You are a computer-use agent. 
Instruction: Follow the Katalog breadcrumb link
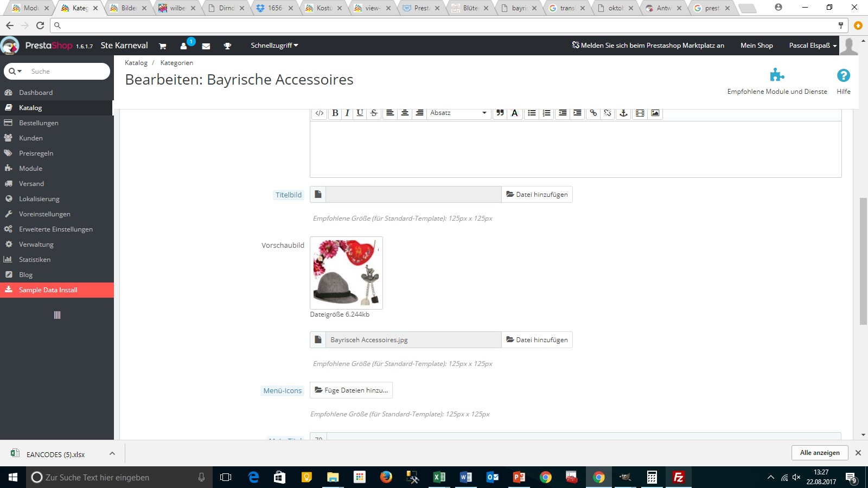point(136,63)
